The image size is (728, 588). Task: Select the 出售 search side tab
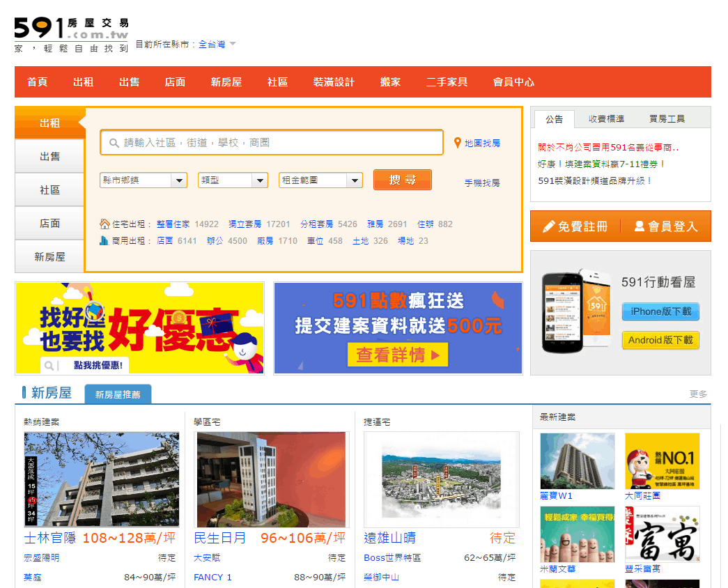(49, 157)
